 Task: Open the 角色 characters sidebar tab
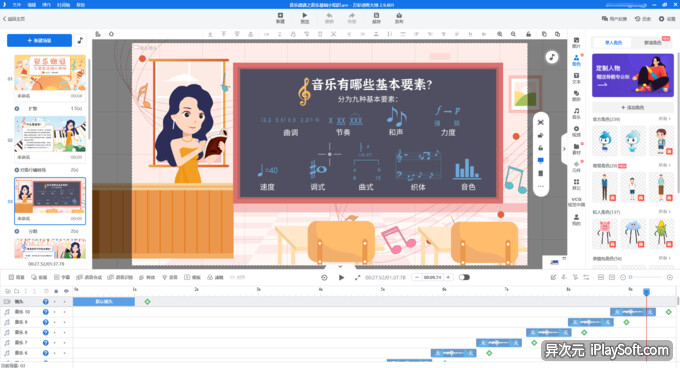(576, 60)
